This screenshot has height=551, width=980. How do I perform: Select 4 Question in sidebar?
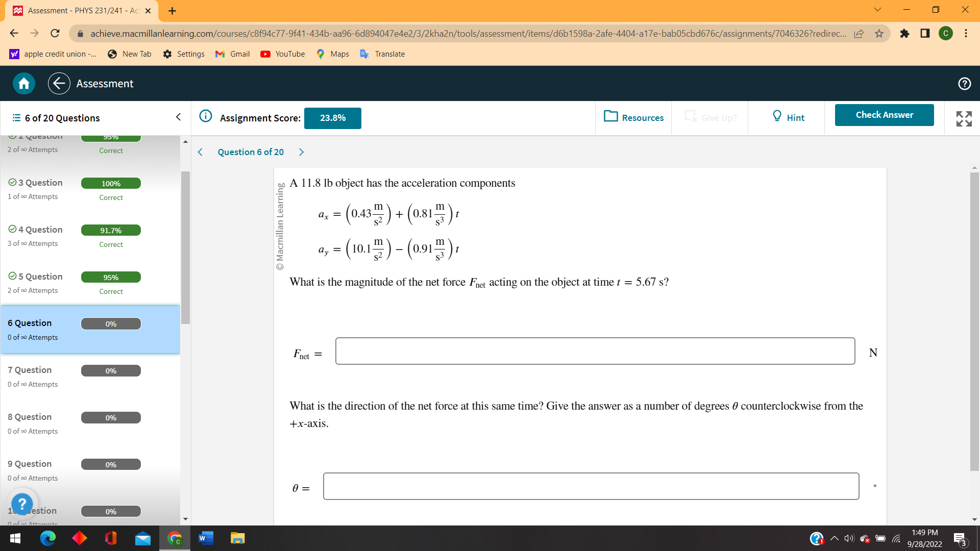(40, 230)
